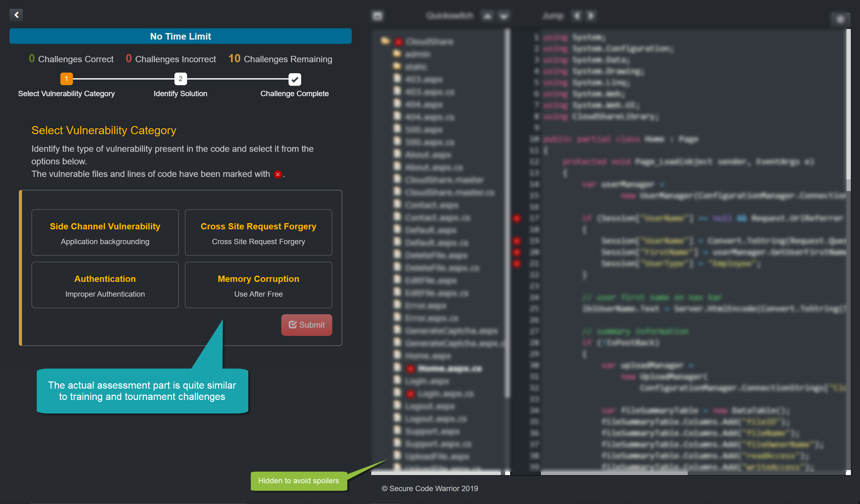Go back using the left chevron button

16,15
